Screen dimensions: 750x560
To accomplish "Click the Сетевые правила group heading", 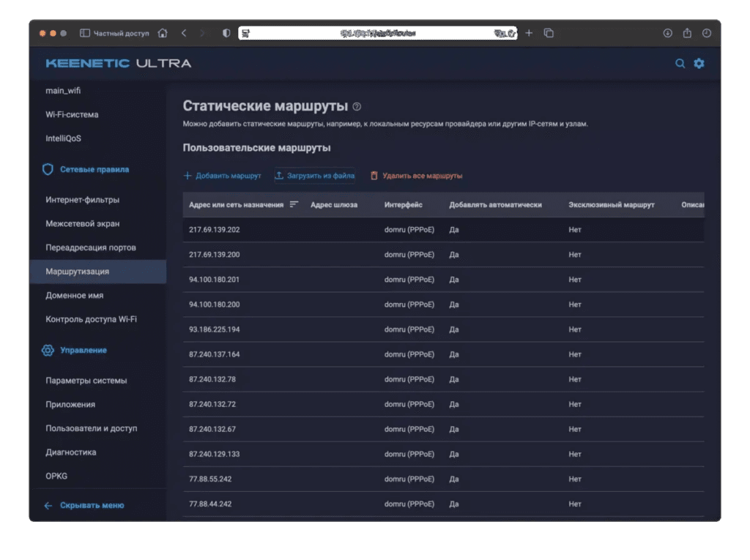I will [x=94, y=169].
